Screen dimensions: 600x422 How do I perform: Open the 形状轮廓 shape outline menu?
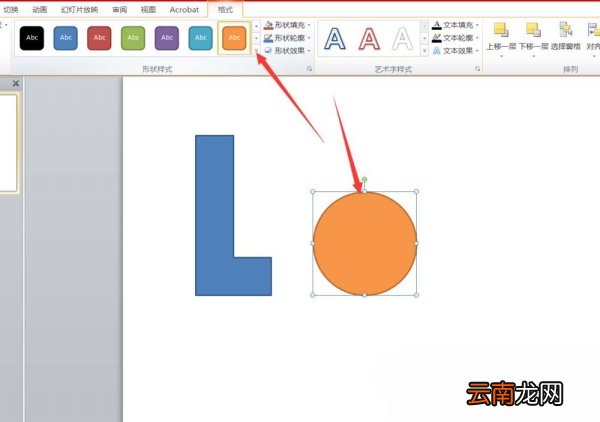(287, 38)
